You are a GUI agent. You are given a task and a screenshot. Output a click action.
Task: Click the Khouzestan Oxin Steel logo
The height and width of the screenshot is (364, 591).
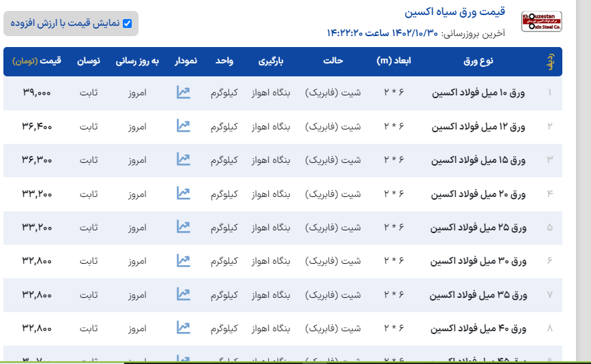click(x=541, y=22)
